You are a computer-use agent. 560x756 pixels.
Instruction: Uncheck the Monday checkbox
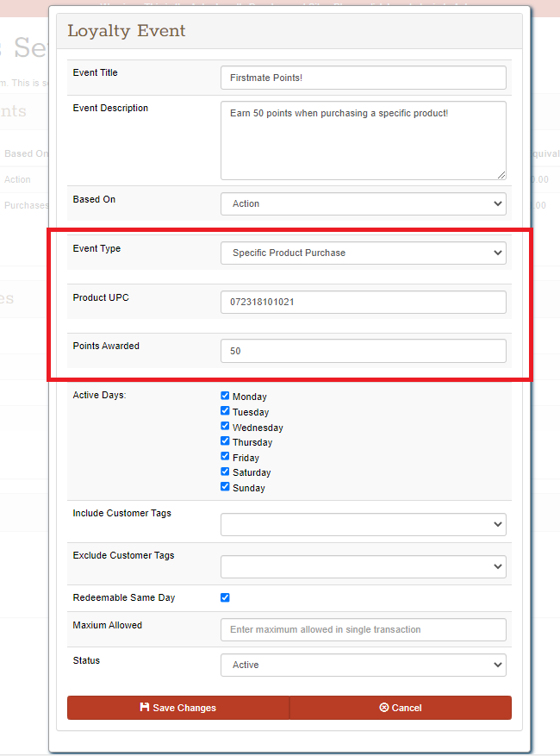(225, 397)
